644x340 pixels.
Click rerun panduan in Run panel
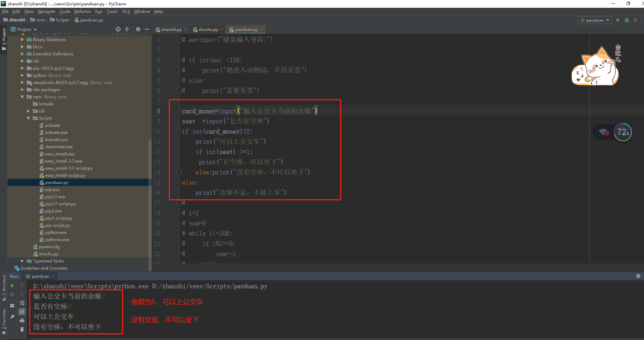click(12, 286)
